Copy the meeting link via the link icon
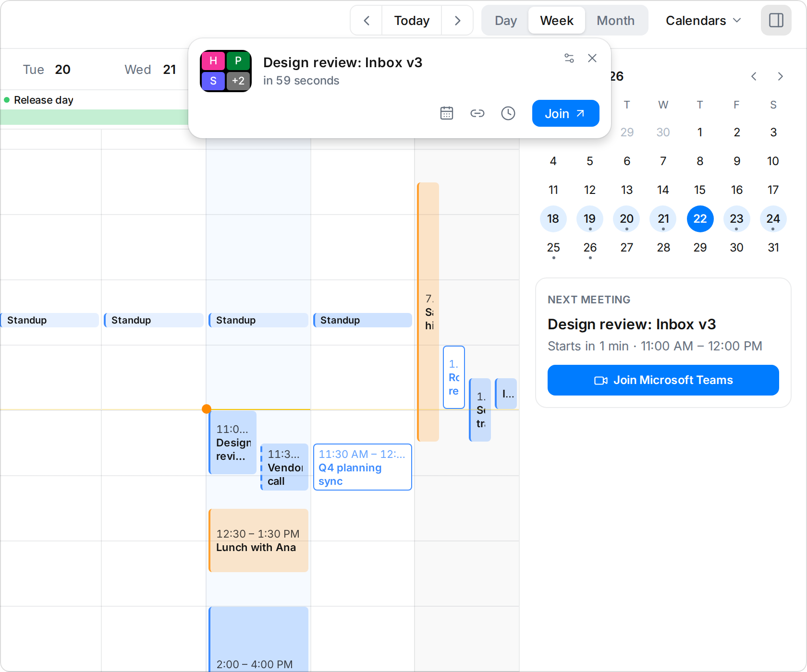The width and height of the screenshot is (807, 672). coord(477,113)
